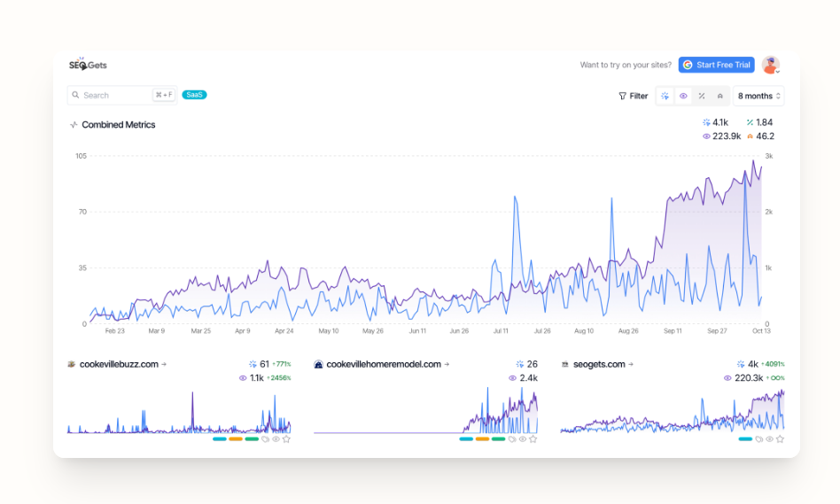Click the 1.84 CTR percent icon

coord(750,122)
